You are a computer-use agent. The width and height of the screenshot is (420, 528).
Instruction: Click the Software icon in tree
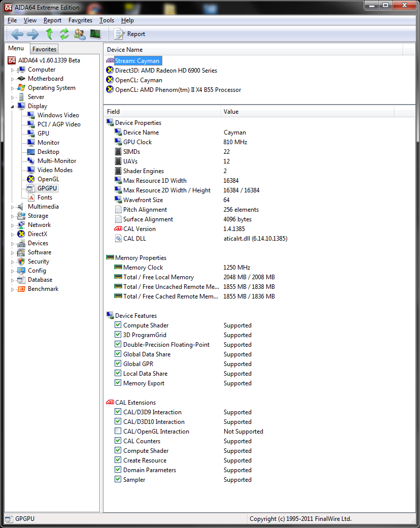21,252
